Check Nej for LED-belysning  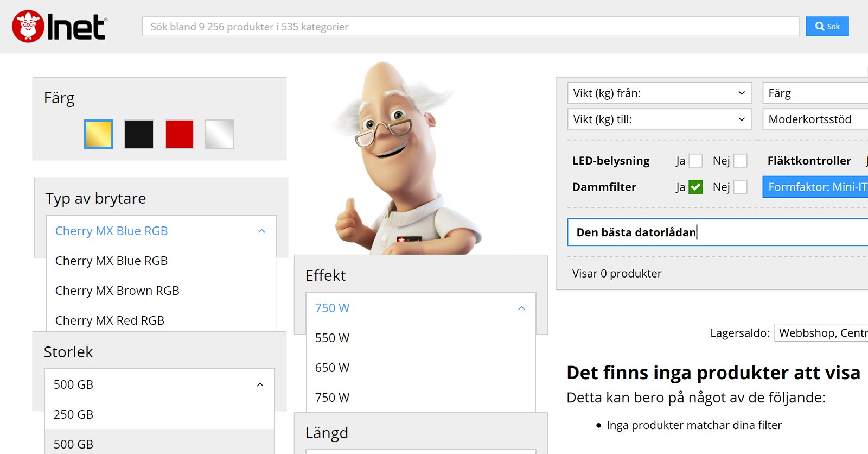coord(740,161)
